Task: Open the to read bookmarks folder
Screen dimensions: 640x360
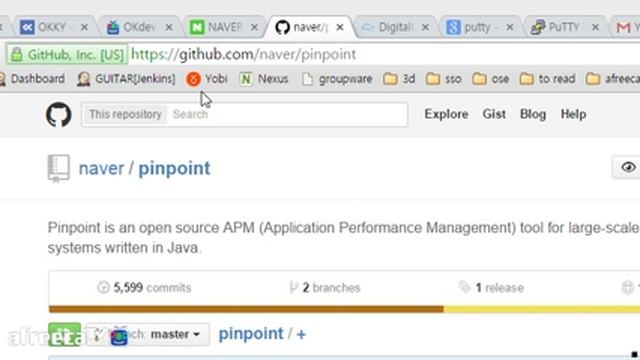Action: (547, 79)
